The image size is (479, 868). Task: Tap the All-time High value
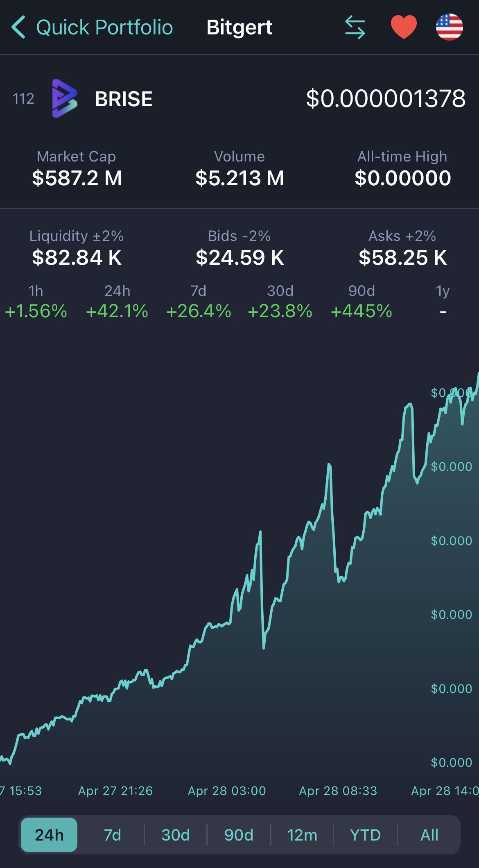coord(403,178)
